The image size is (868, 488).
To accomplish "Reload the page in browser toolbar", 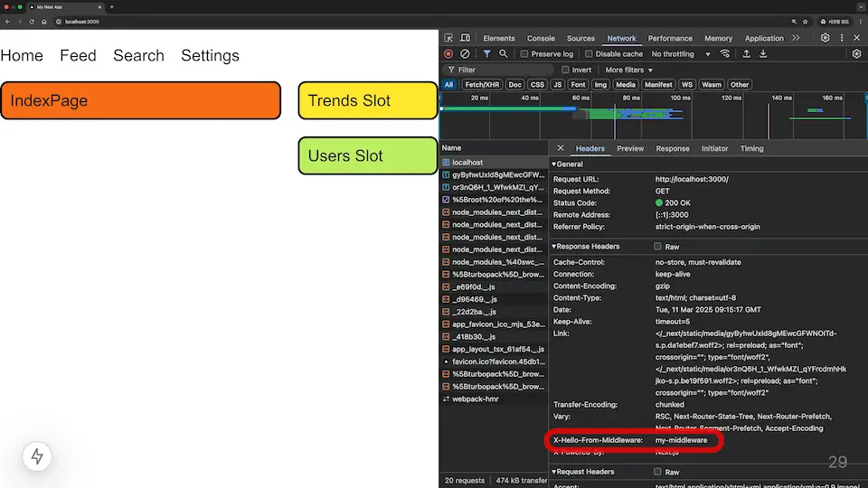I will point(32,22).
